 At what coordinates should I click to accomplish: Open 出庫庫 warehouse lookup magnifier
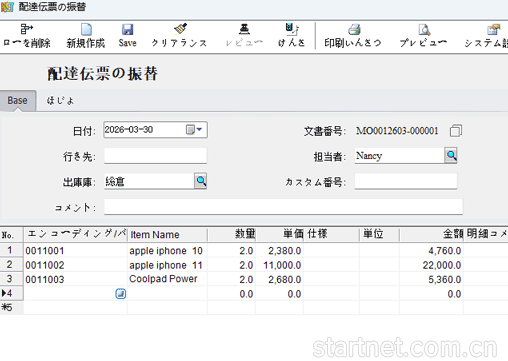click(201, 181)
